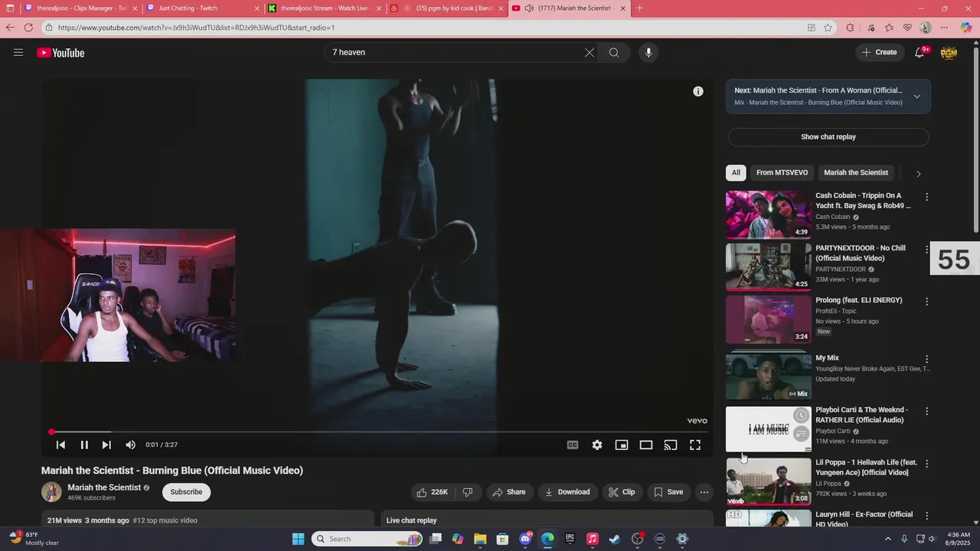
Task: Show chat replay
Action: pos(828,137)
